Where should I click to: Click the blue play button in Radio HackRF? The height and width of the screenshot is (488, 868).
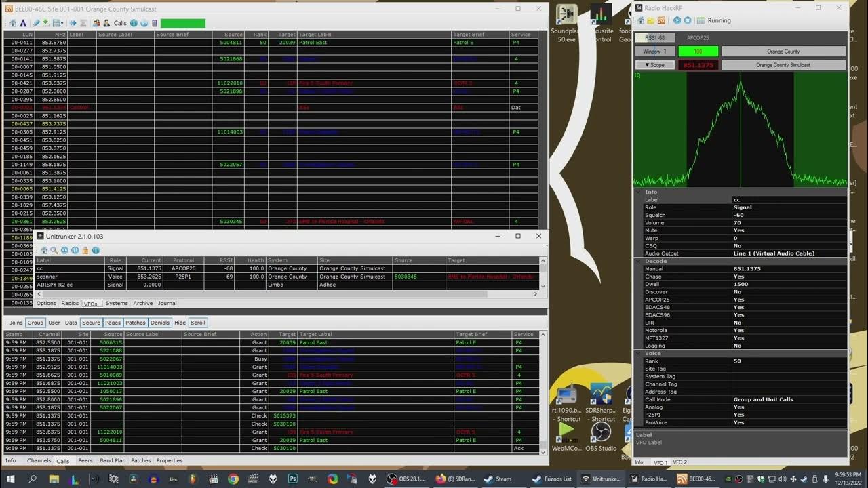coord(677,20)
